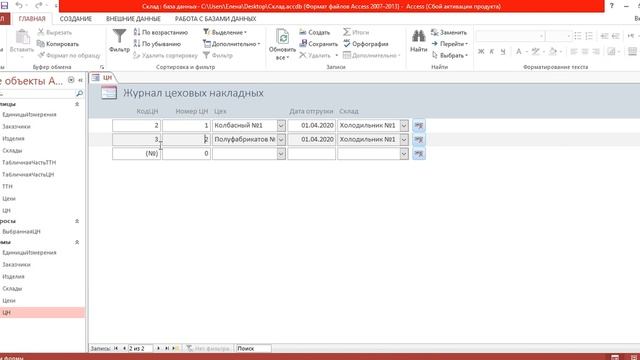Viewport: 640px width, 360px height.
Task: Click center text alignment icon
Action: click(x=585, y=51)
